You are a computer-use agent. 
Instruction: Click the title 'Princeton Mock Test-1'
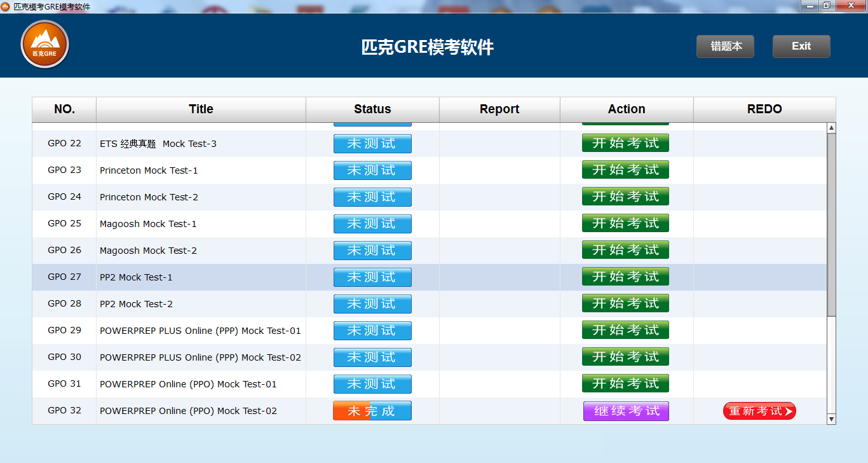(x=149, y=170)
